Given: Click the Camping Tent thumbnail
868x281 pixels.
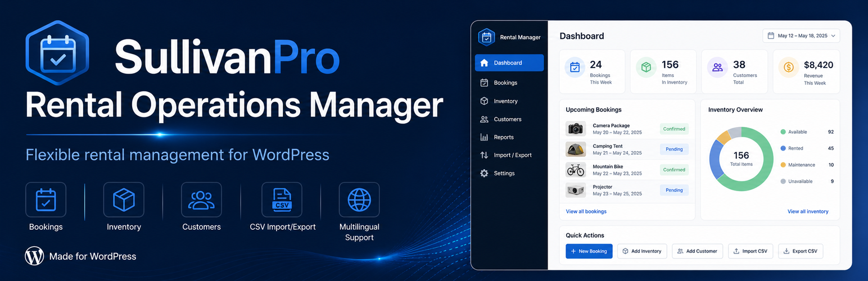Looking at the screenshot, I should point(576,149).
